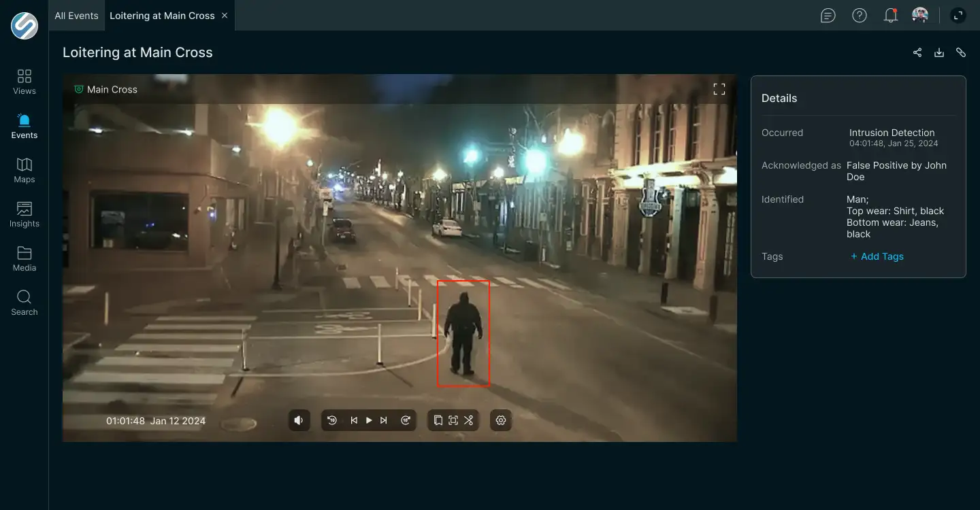Open the chat messages icon
Image resolution: width=980 pixels, height=510 pixels.
pyautogui.click(x=828, y=15)
